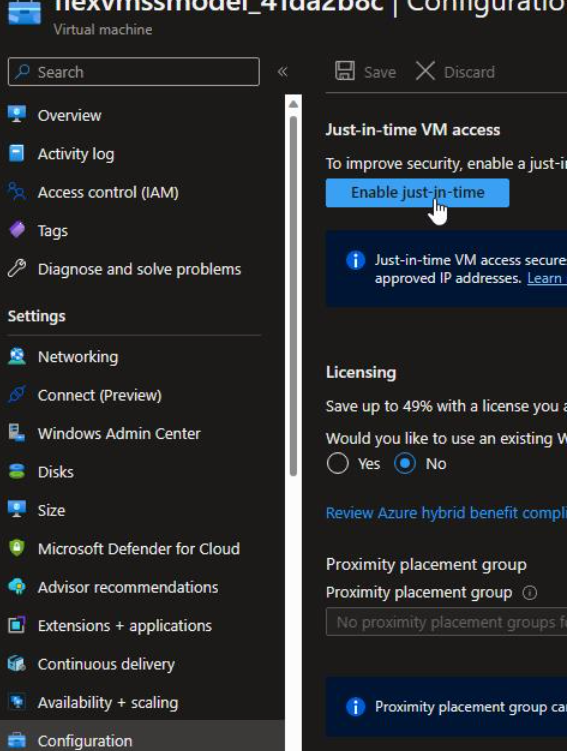The width and height of the screenshot is (567, 751).
Task: Click the Connect (Preview) plug icon
Action: tap(17, 395)
